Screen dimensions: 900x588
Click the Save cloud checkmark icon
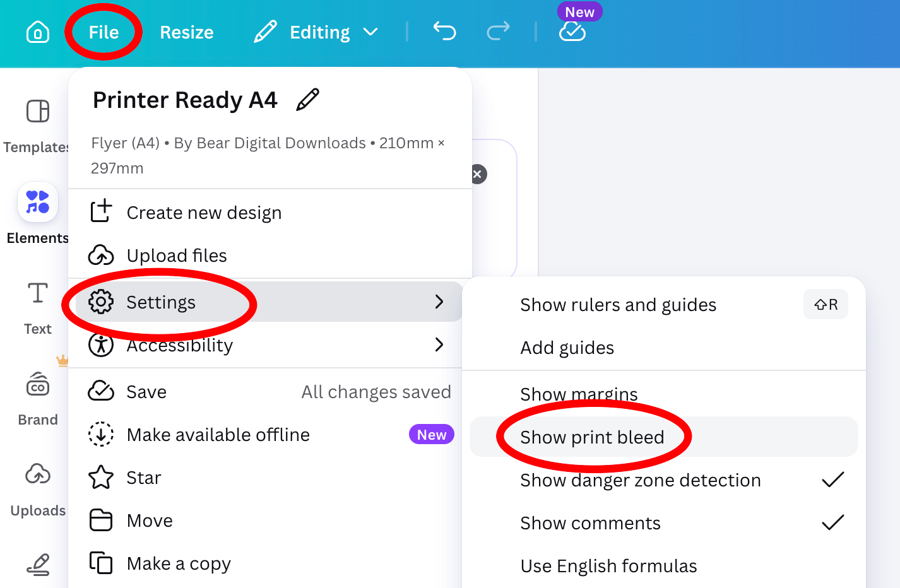pyautogui.click(x=101, y=391)
